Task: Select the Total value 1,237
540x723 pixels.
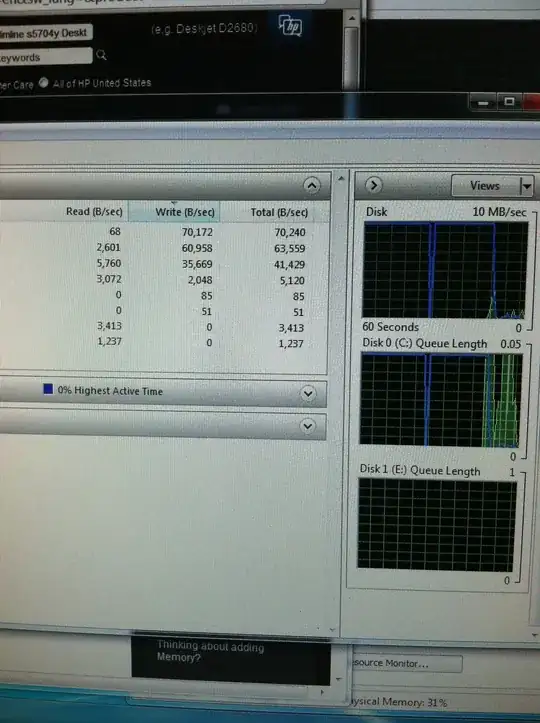Action: [291, 344]
